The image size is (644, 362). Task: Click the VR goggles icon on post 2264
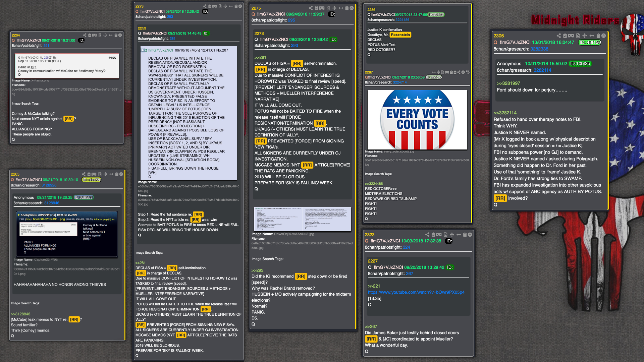point(94,35)
